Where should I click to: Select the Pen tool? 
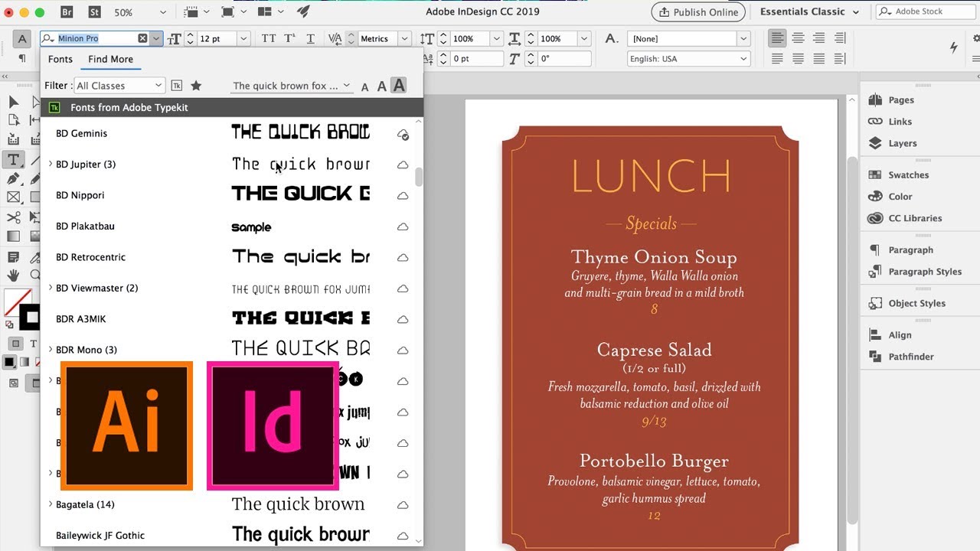click(x=13, y=178)
